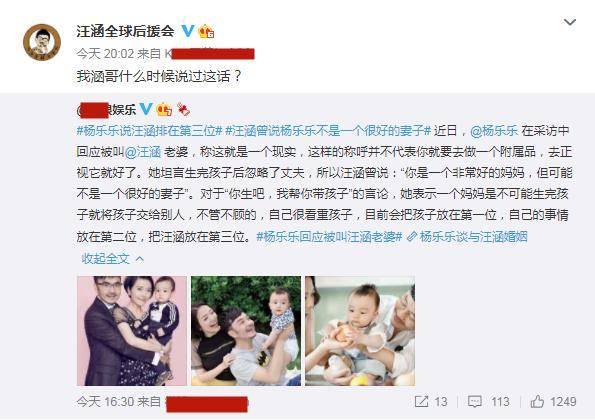The image size is (595, 420).
Task: Open the 汪涵全球后援会 account name link
Action: coord(125,31)
